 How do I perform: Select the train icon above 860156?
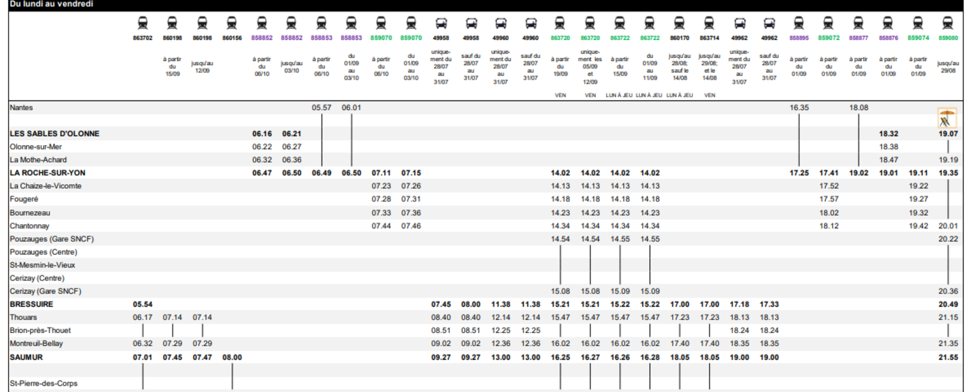[232, 23]
